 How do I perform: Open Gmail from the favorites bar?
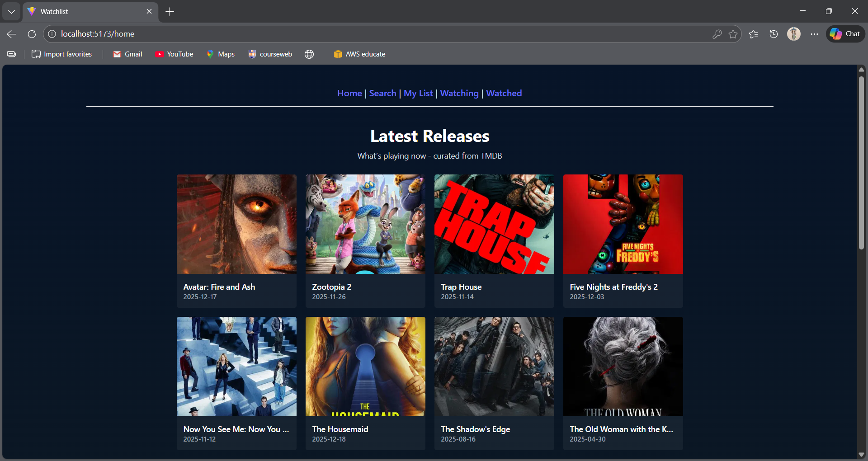point(127,54)
